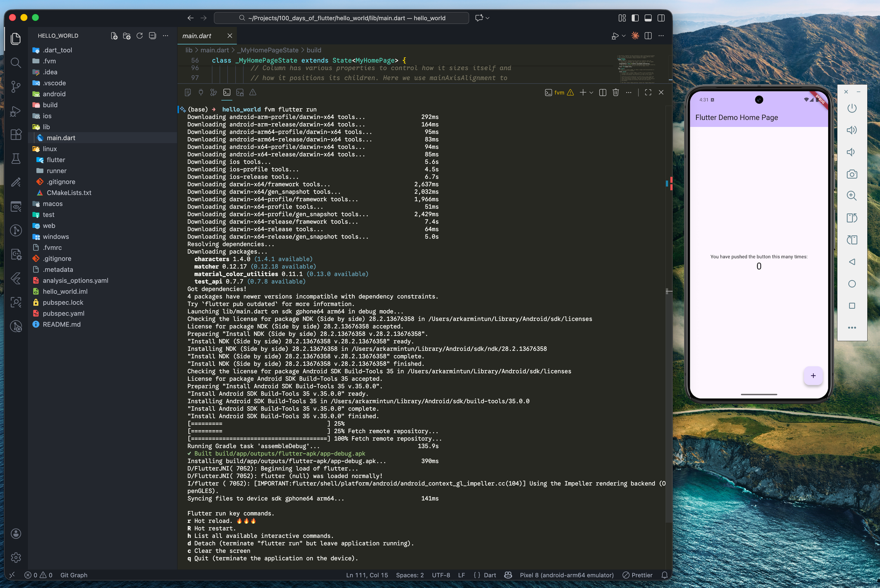
Task: Kill terminal with the trash icon
Action: (616, 92)
